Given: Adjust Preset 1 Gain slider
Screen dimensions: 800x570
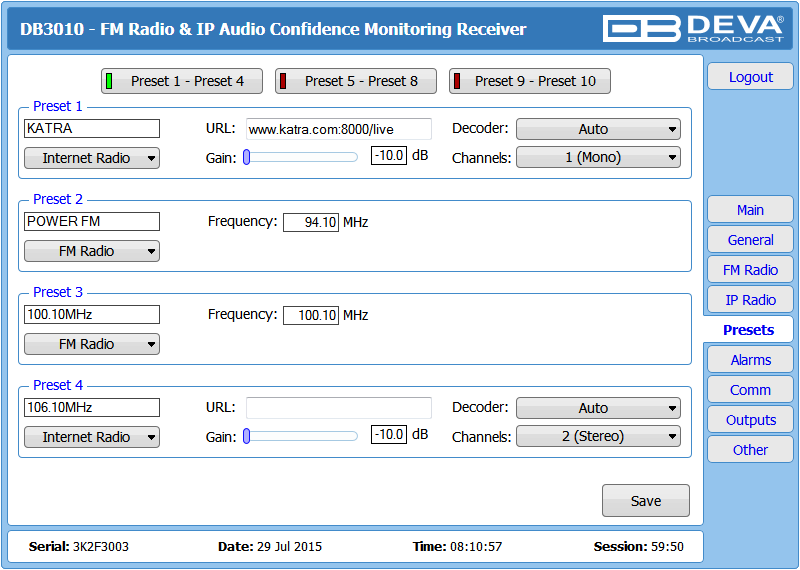Looking at the screenshot, I should pos(301,157).
